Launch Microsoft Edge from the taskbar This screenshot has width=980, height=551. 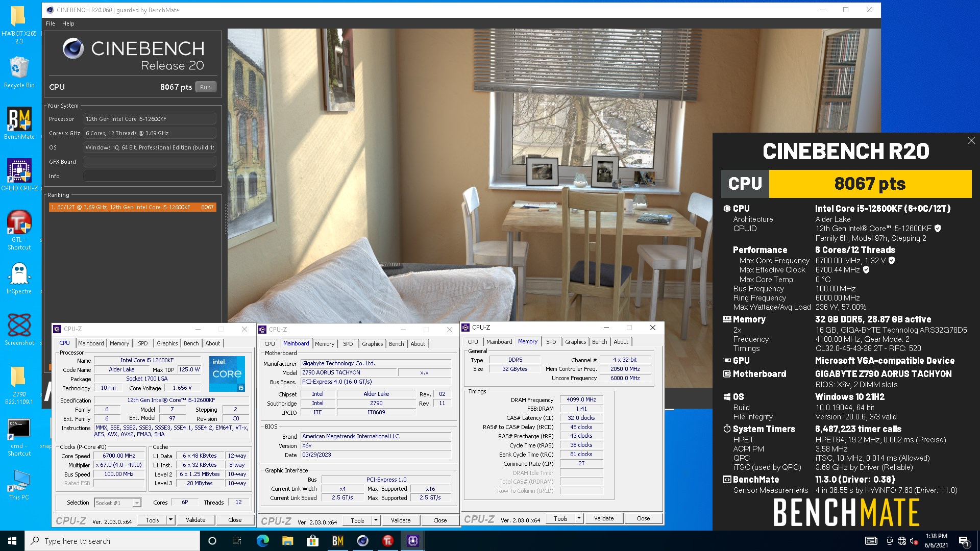(262, 541)
